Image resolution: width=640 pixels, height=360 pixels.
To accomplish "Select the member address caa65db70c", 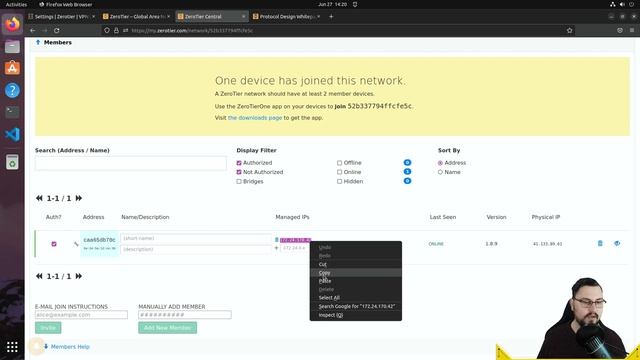I will pos(100,240).
